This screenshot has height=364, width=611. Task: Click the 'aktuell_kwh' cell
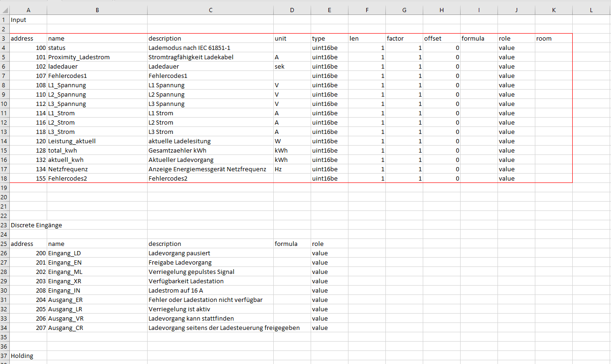point(97,160)
